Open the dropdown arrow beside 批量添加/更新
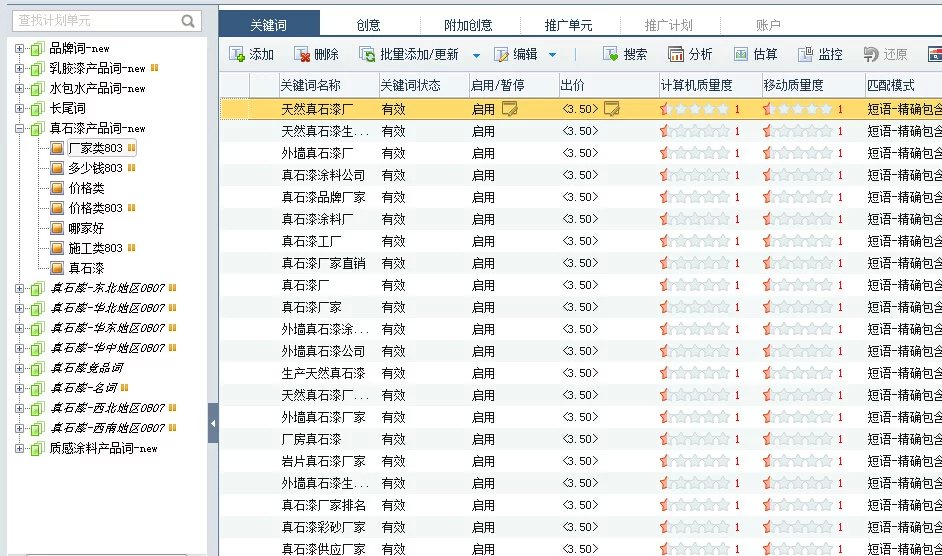Viewport: 942px width, 556px height. 476,55
